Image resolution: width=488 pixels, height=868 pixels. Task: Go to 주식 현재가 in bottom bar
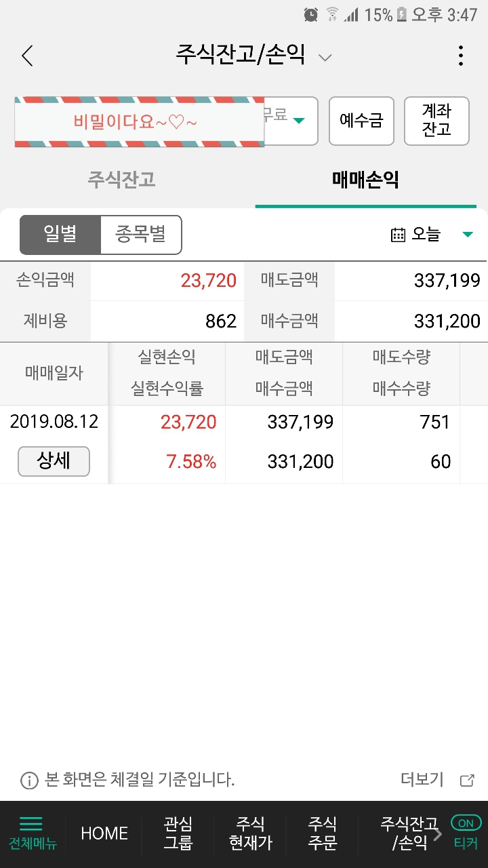point(250,833)
